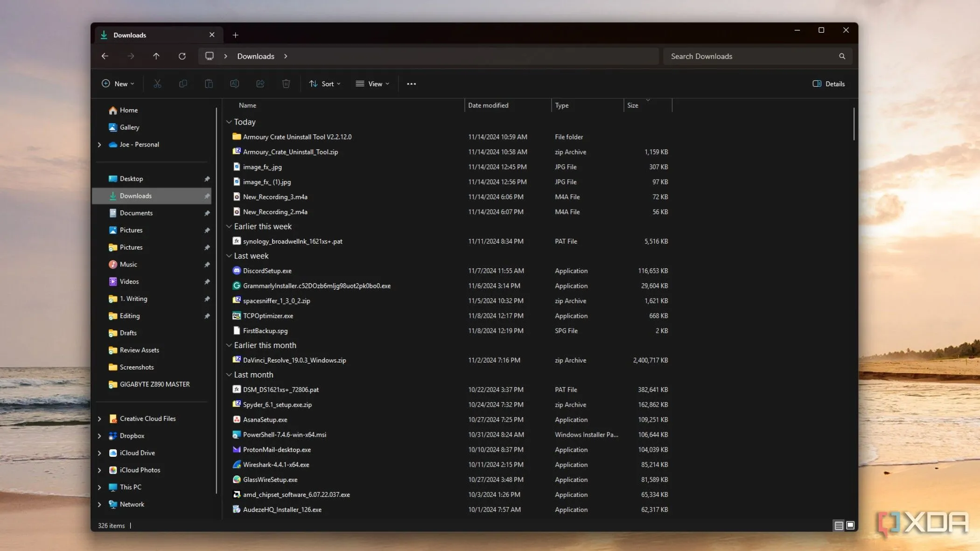The width and height of the screenshot is (980, 551).
Task: Open the View dropdown
Action: [372, 84]
